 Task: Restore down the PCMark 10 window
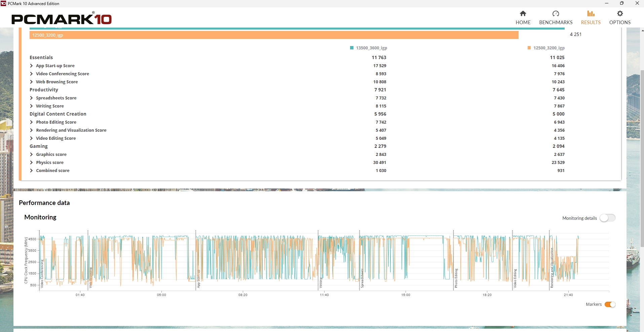click(x=622, y=3)
